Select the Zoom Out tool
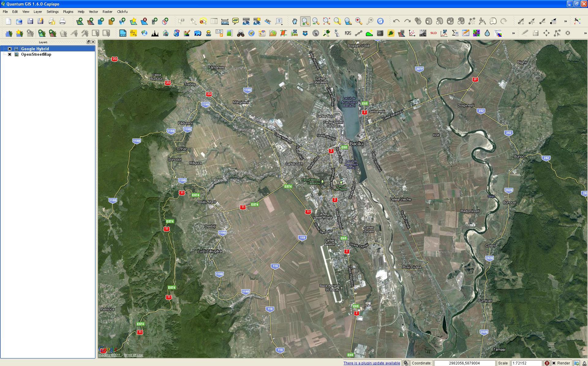This screenshot has width=588, height=366. [x=316, y=21]
